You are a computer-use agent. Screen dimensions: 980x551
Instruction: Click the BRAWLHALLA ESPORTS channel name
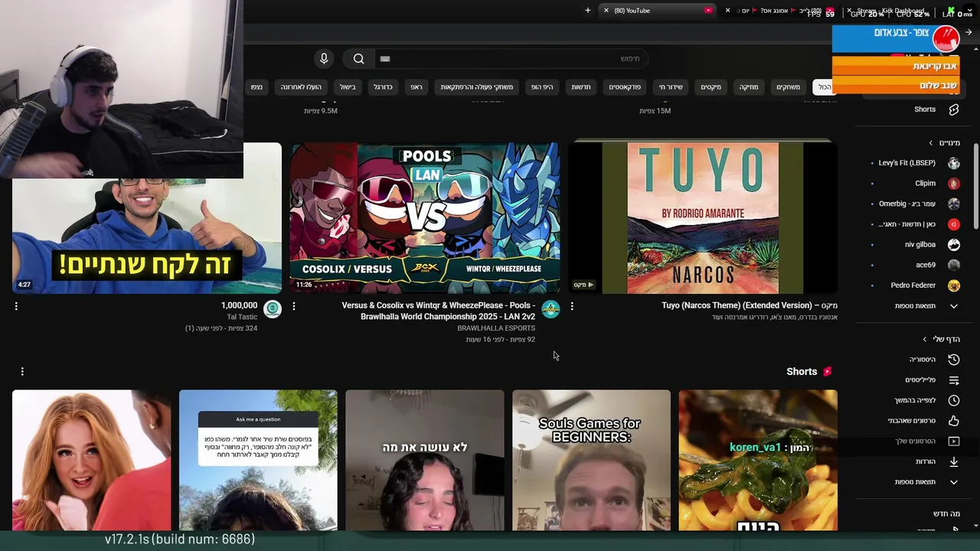click(x=496, y=328)
